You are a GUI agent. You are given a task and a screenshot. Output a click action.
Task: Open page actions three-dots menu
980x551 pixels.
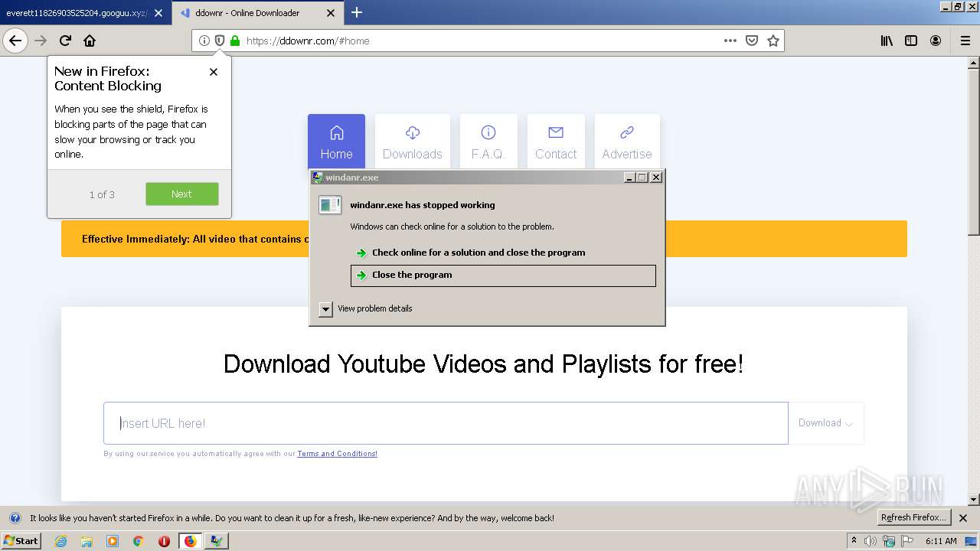click(730, 41)
